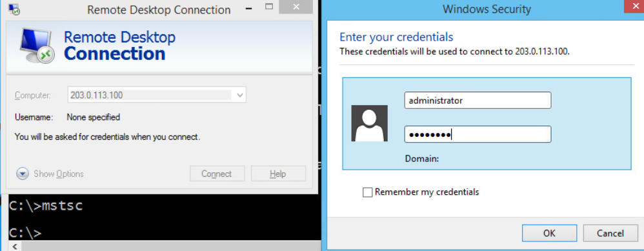The height and width of the screenshot is (251, 644).
Task: Open the Computer address dropdown arrow
Action: [x=240, y=95]
